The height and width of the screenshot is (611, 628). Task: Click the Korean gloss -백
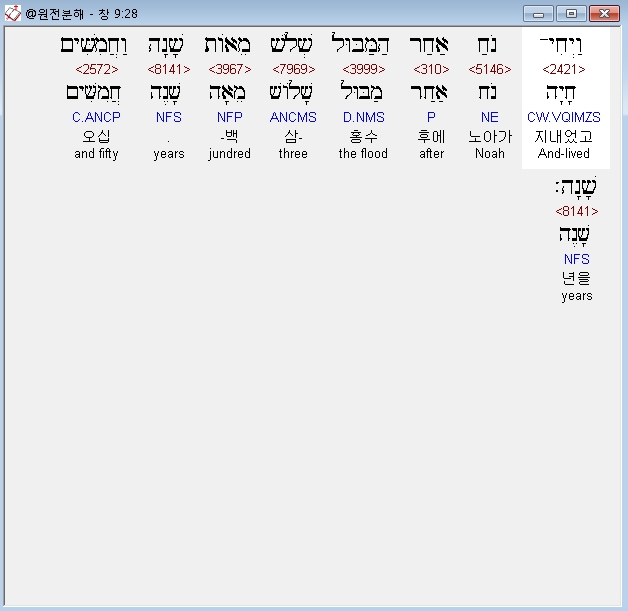[x=229, y=137]
